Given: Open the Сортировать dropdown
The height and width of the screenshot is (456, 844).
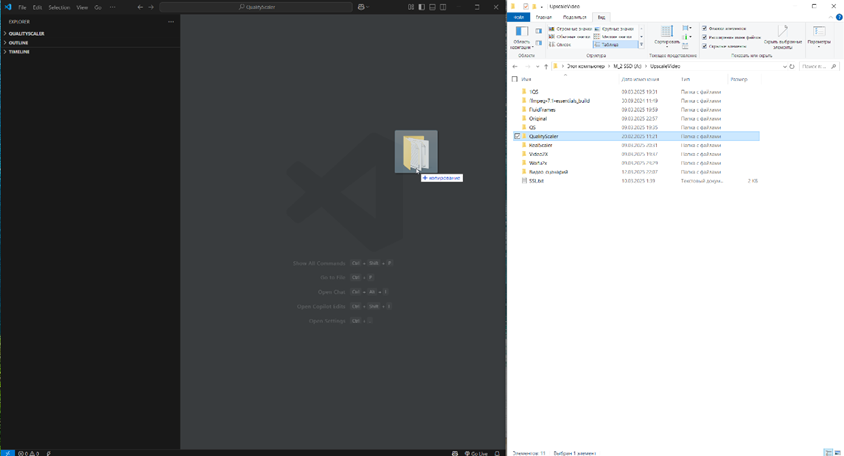Looking at the screenshot, I should 667,36.
